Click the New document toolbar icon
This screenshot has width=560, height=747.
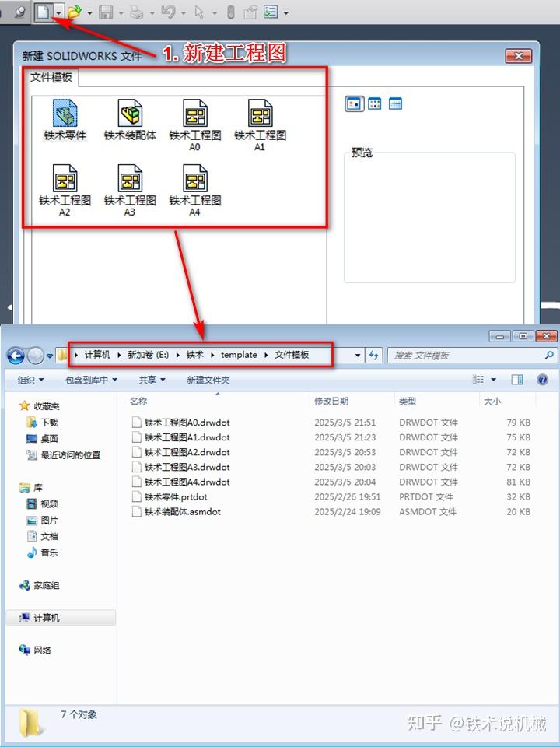pos(44,12)
